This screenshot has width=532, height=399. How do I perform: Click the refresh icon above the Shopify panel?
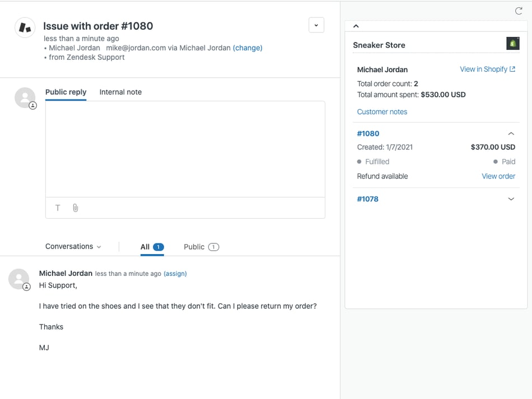pyautogui.click(x=519, y=11)
